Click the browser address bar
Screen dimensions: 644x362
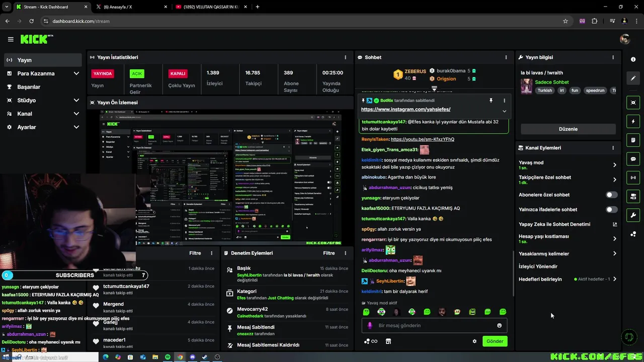click(302, 21)
